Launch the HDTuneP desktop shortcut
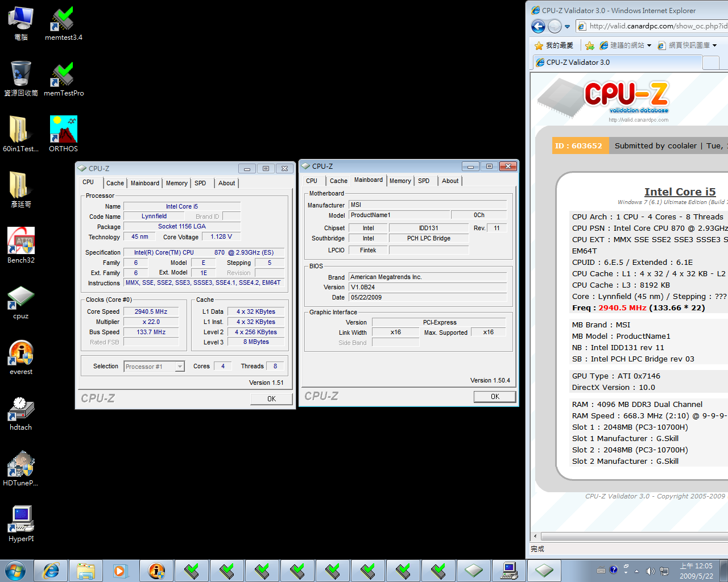This screenshot has height=582, width=728. pos(21,469)
